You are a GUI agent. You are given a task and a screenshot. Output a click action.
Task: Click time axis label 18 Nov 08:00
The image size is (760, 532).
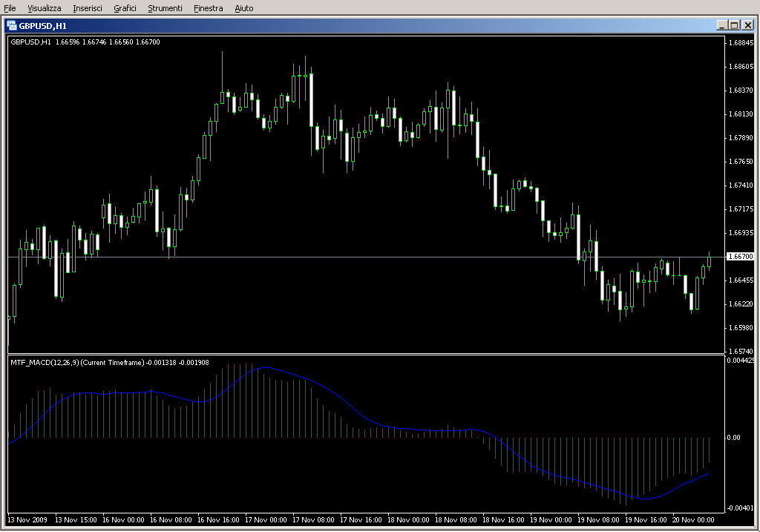coord(456,520)
